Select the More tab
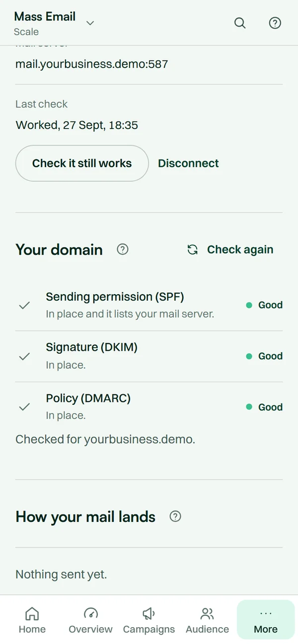298x644 pixels. click(x=266, y=620)
